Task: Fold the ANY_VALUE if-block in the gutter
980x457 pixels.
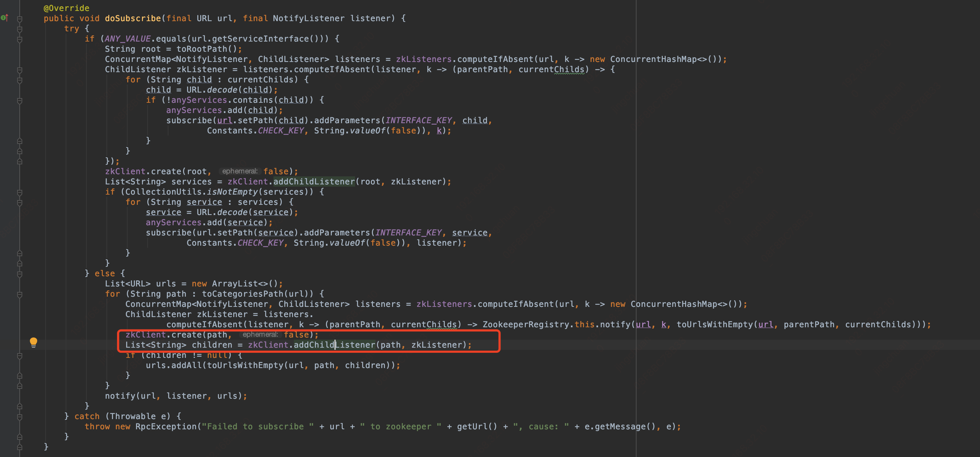Action: [20, 39]
